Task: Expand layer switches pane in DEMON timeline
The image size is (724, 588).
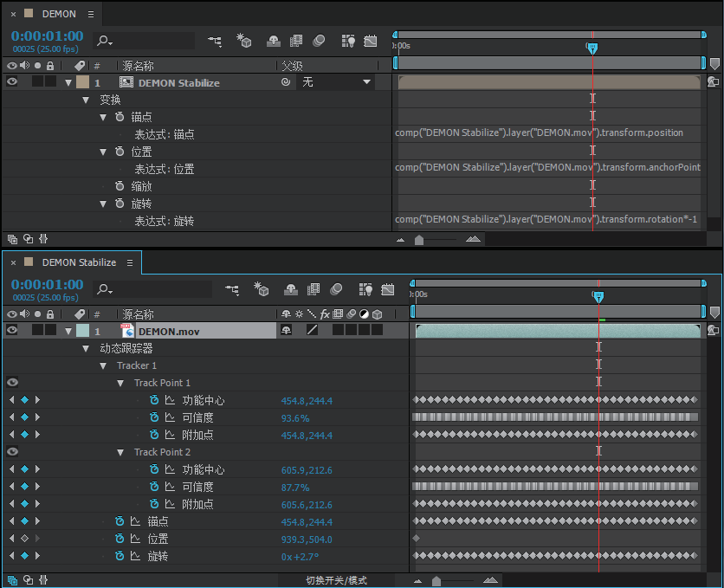Action: (x=12, y=239)
